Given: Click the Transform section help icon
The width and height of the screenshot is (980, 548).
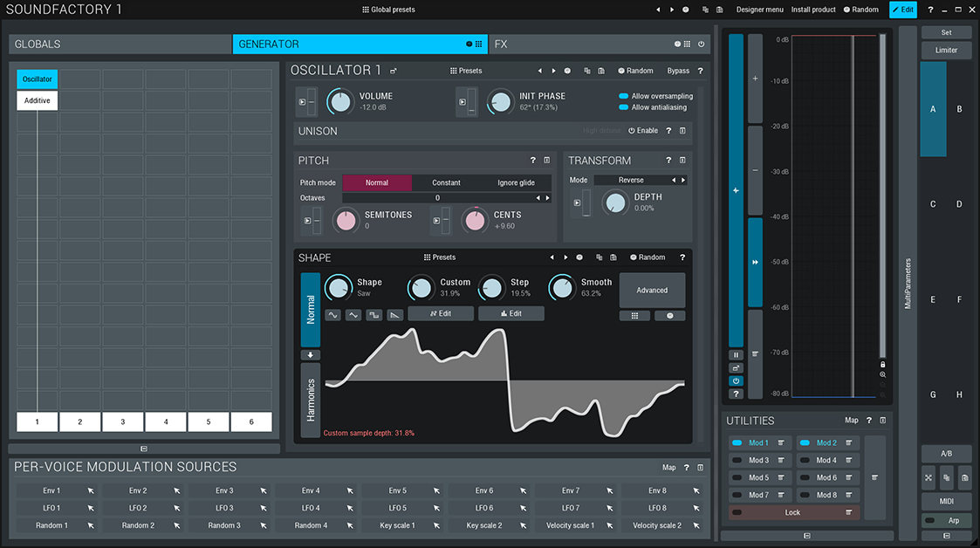Looking at the screenshot, I should (x=668, y=161).
